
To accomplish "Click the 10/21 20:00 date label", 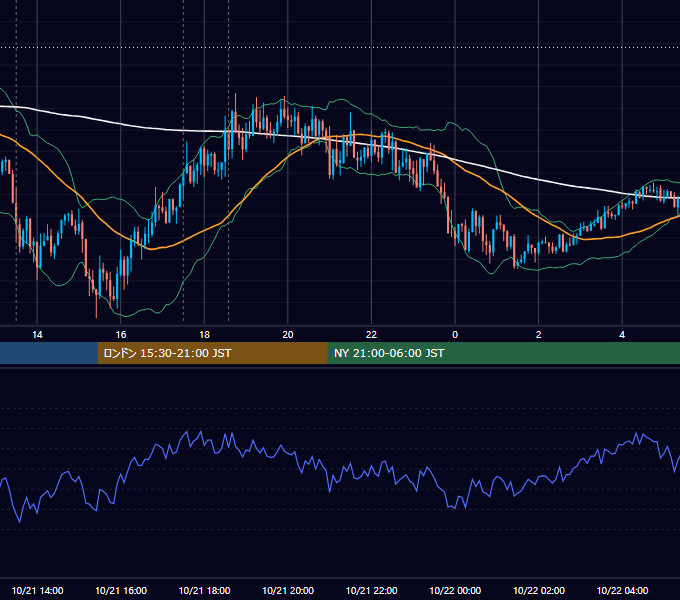I will (x=288, y=590).
